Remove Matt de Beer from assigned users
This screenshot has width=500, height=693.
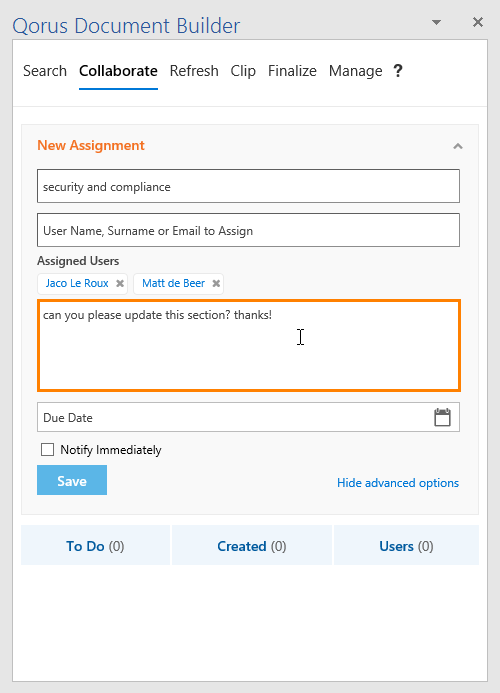(x=216, y=283)
